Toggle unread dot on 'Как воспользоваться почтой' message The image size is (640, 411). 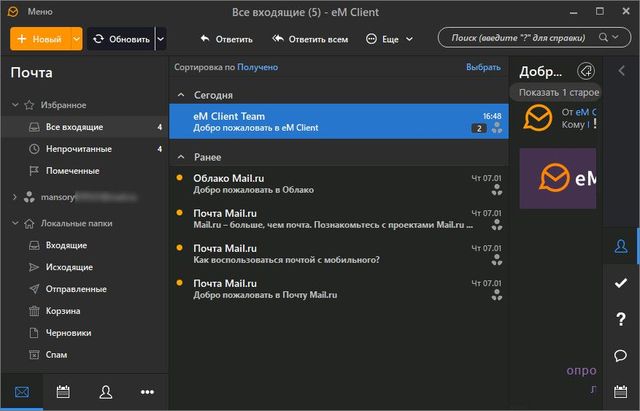click(x=179, y=248)
